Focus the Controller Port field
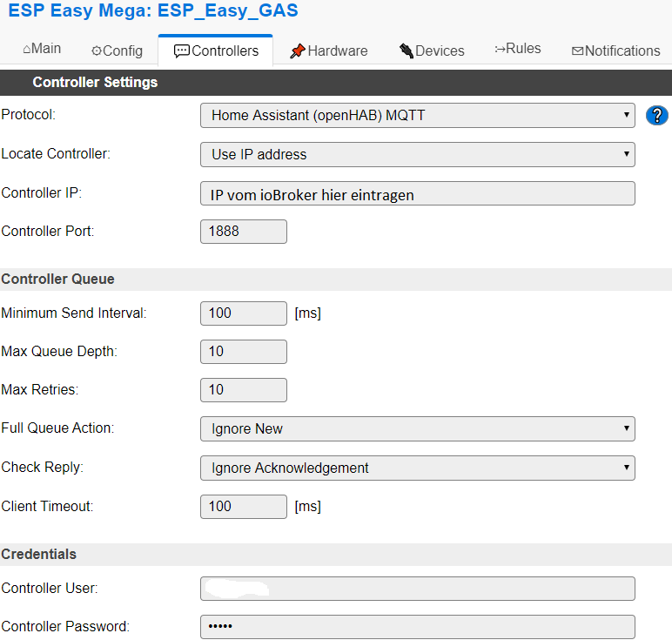This screenshot has height=640, width=672. click(243, 232)
